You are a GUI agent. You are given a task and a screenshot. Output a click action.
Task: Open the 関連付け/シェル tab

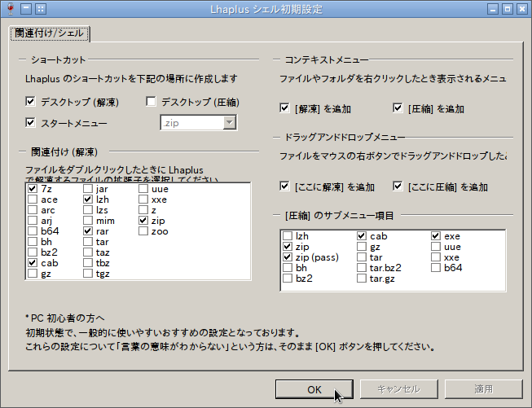click(50, 33)
